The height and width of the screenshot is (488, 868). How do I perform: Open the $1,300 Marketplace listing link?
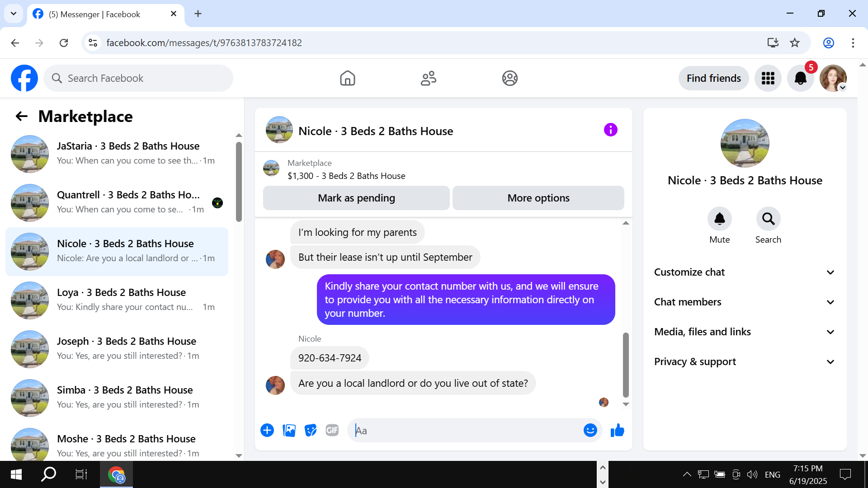[346, 176]
